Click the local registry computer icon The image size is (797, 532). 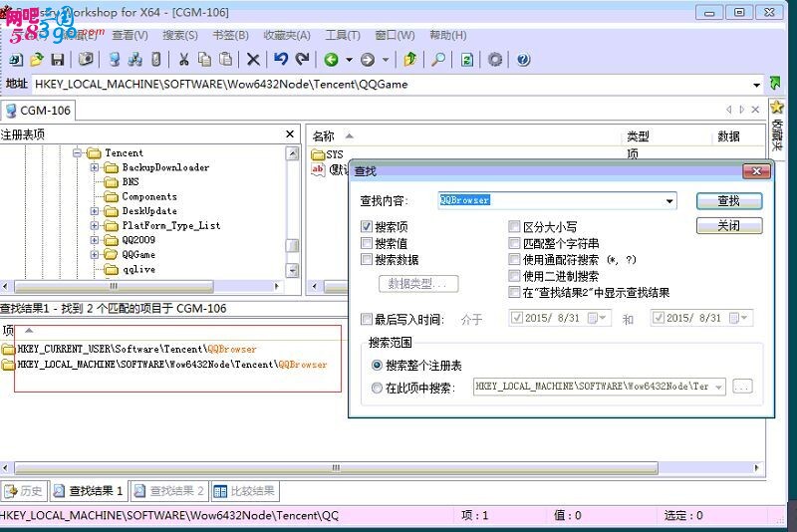point(115,60)
